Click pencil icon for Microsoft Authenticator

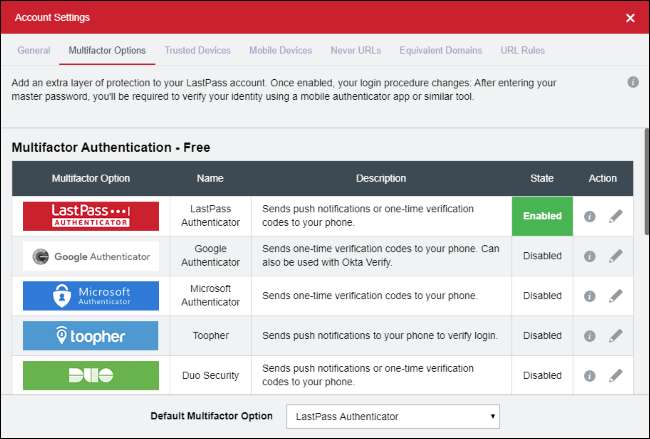(x=616, y=296)
